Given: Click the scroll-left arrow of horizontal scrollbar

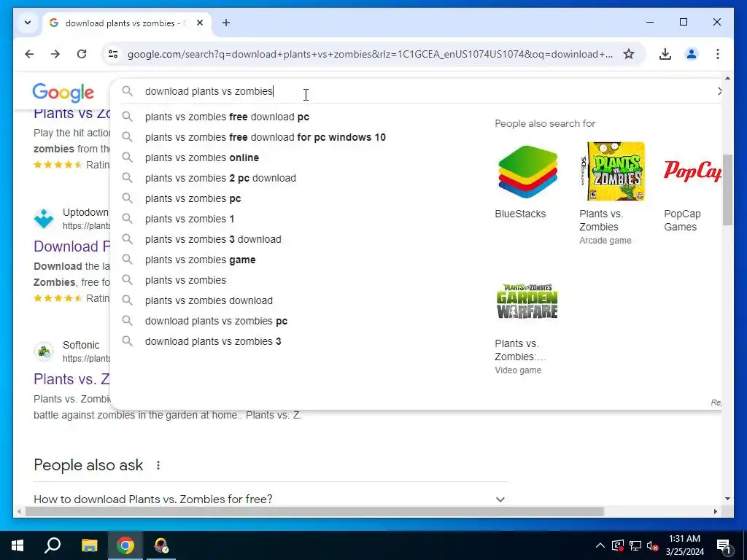Looking at the screenshot, I should [x=19, y=511].
